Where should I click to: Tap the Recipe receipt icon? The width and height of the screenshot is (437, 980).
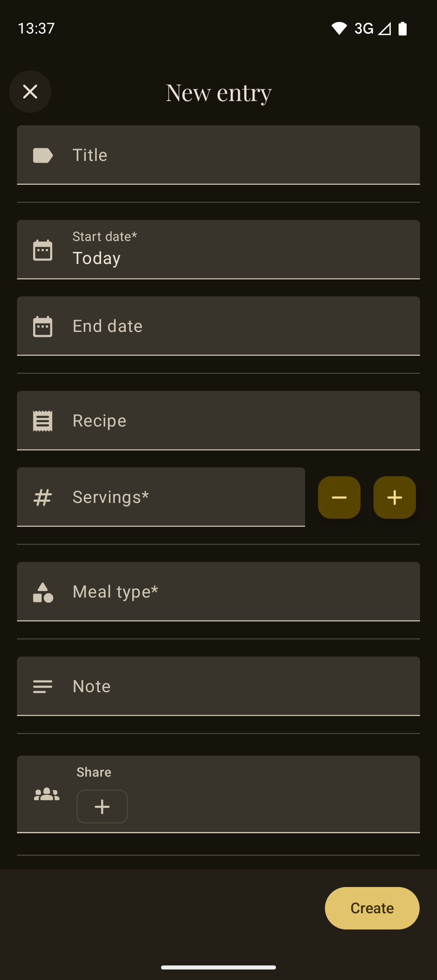click(x=42, y=421)
